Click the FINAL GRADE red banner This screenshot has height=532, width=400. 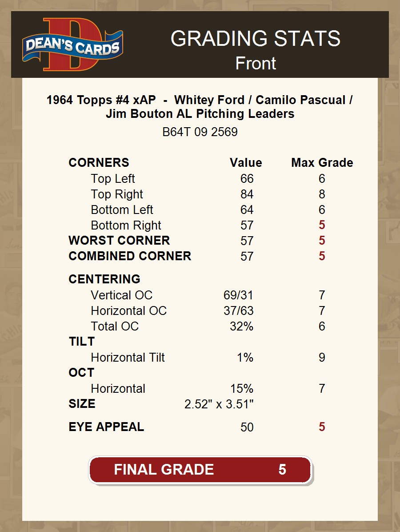coord(200,470)
